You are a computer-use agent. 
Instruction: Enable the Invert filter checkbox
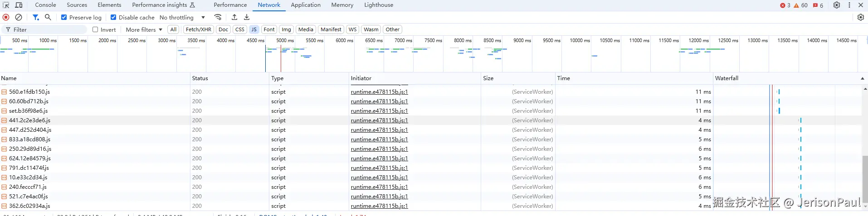[x=95, y=29]
